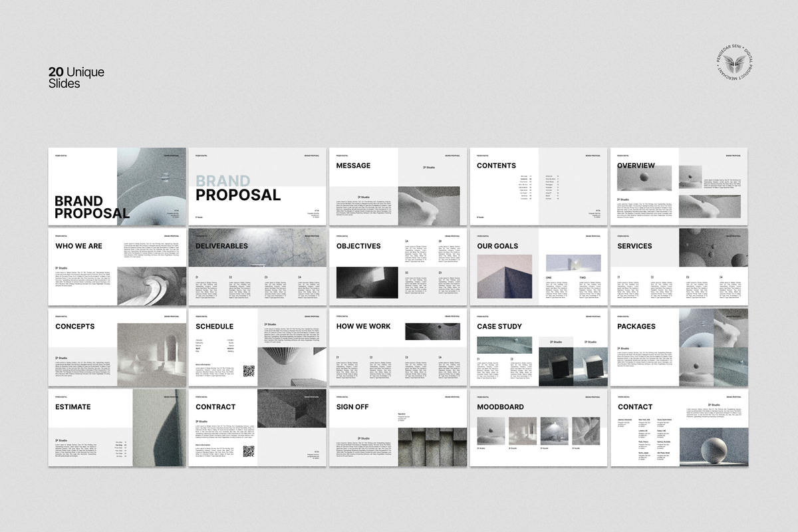798x532 pixels.
Task: Select the SERVICES slide
Action: pyautogui.click(x=680, y=267)
